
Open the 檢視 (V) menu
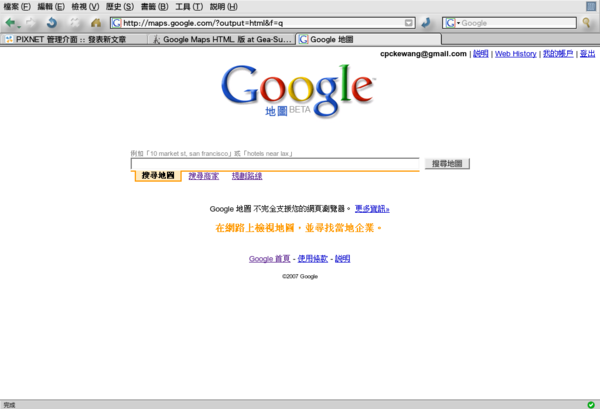coord(85,7)
